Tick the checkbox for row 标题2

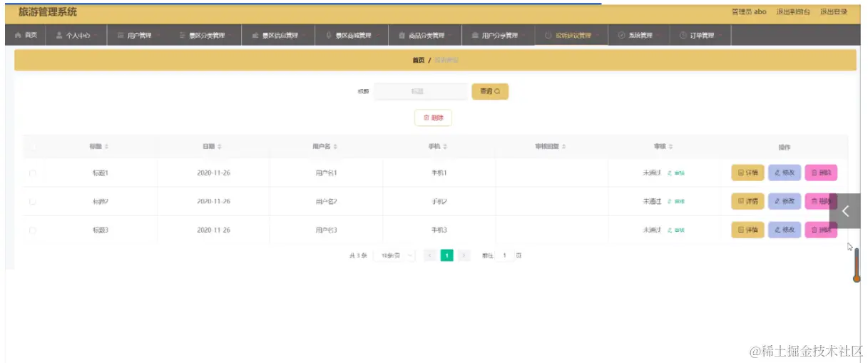[x=32, y=202]
